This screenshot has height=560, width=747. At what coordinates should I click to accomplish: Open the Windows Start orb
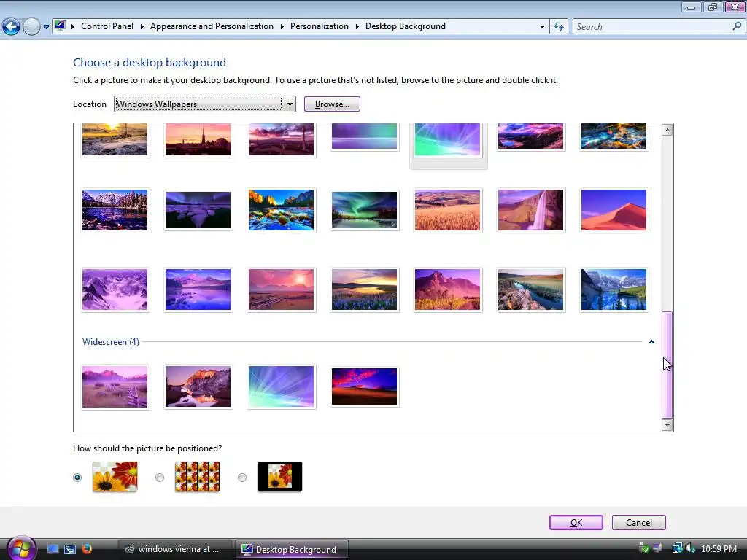click(21, 548)
